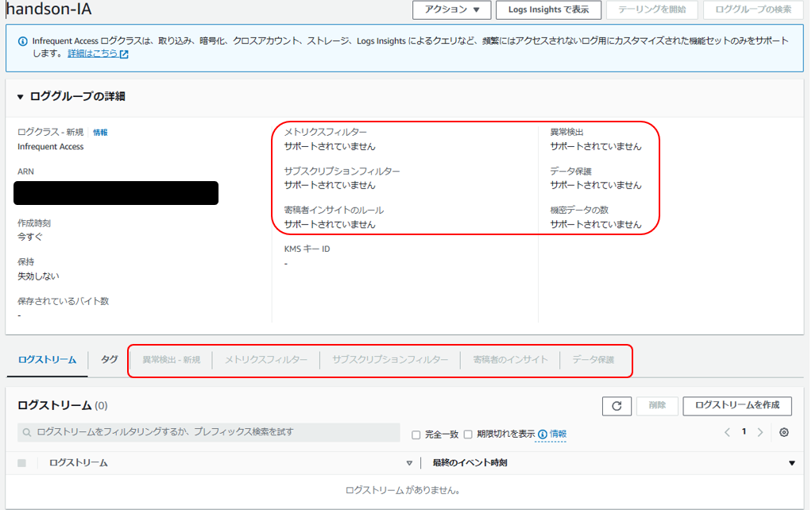The height and width of the screenshot is (510, 812).
Task: Switch to the ログストリーム tab
Action: pos(47,360)
